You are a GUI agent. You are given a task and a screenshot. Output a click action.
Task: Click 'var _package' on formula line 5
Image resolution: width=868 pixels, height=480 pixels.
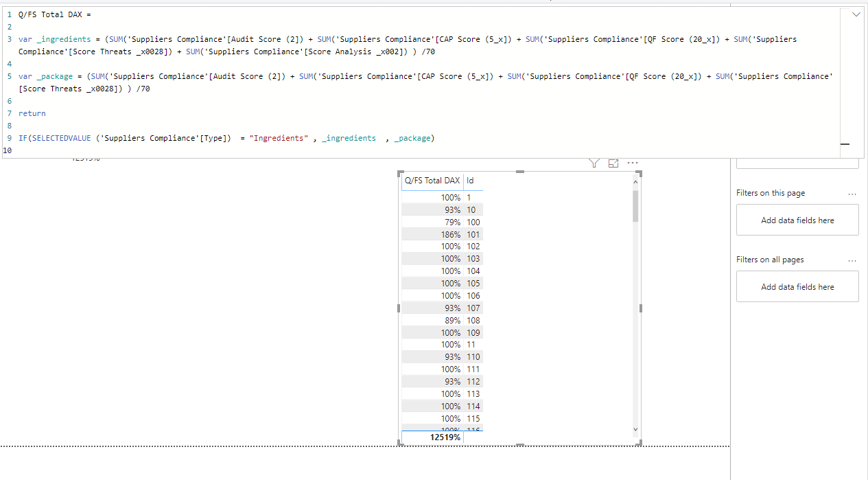coord(45,76)
